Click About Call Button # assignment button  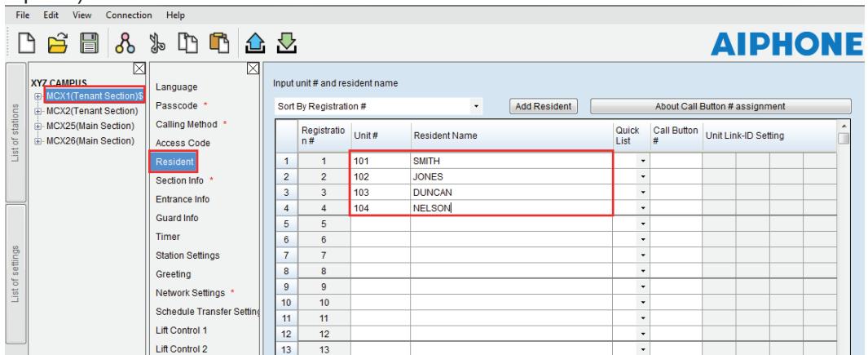pos(720,106)
